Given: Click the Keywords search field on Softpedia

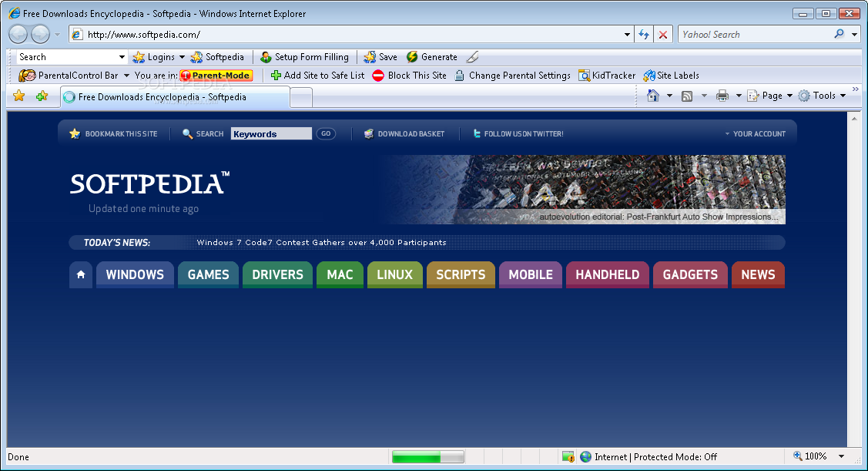Looking at the screenshot, I should (x=271, y=133).
